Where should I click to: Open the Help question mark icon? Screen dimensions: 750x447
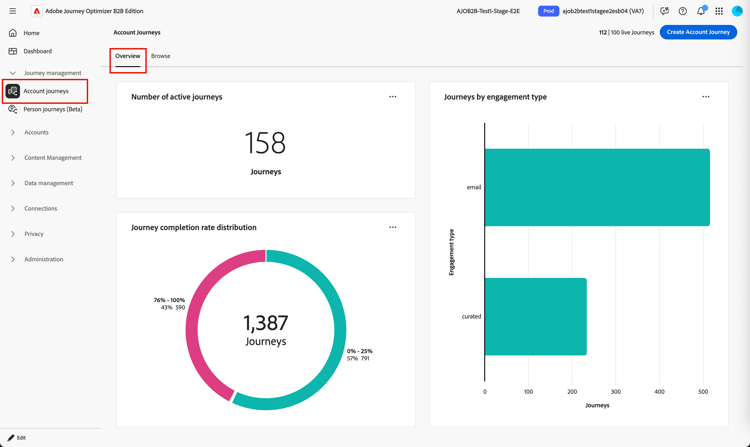(683, 11)
